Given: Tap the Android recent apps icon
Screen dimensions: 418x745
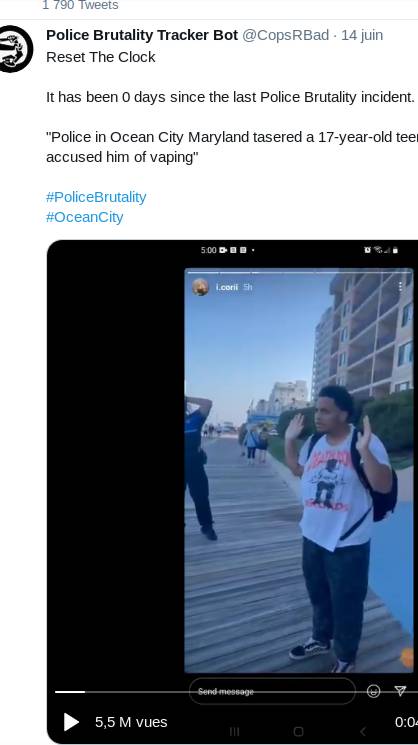Looking at the screenshot, I should [235, 731].
